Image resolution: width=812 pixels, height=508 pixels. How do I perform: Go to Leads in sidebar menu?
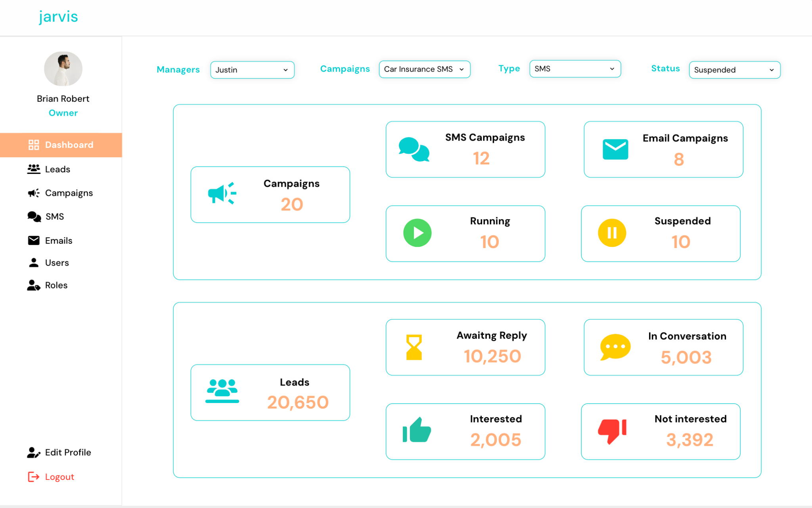(x=57, y=169)
